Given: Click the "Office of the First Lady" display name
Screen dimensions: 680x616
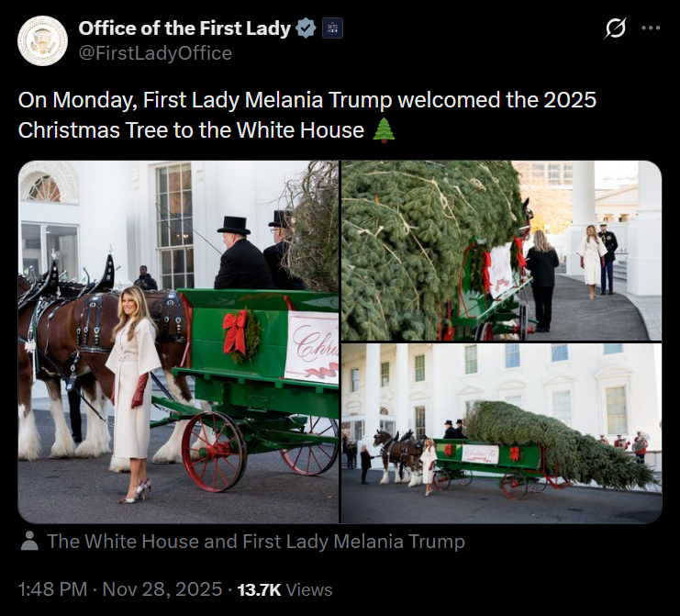Looking at the screenshot, I should pyautogui.click(x=184, y=28).
